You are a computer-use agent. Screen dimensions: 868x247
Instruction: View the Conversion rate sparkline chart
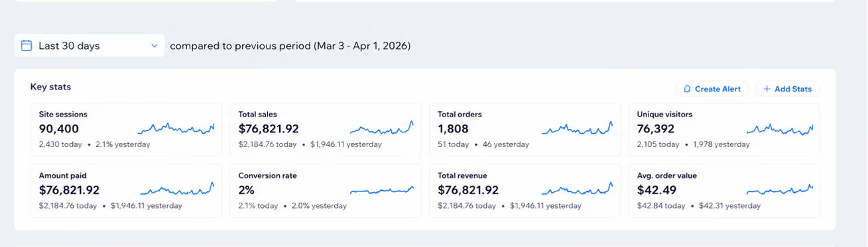tap(382, 190)
